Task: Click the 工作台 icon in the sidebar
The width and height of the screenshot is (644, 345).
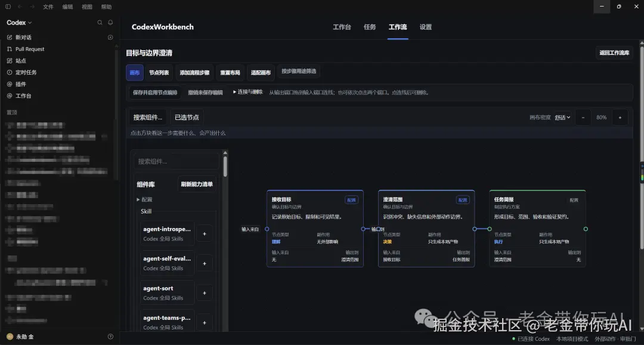Action: (10, 96)
